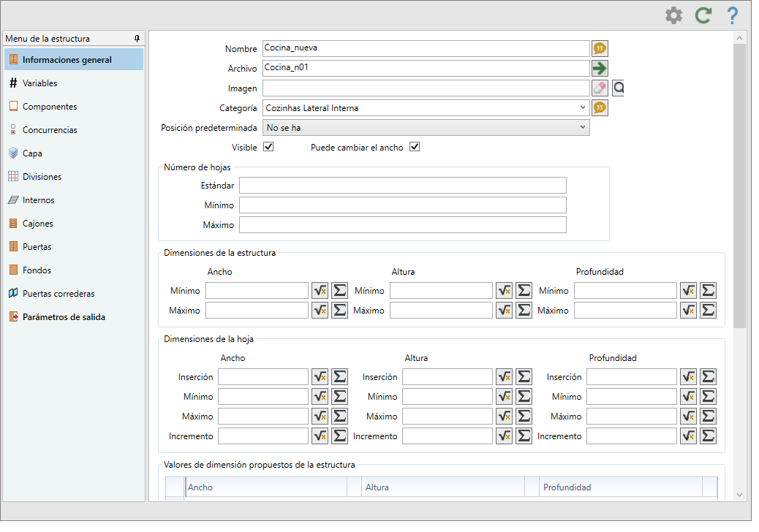Click the scrollbar up arrow

click(x=739, y=38)
